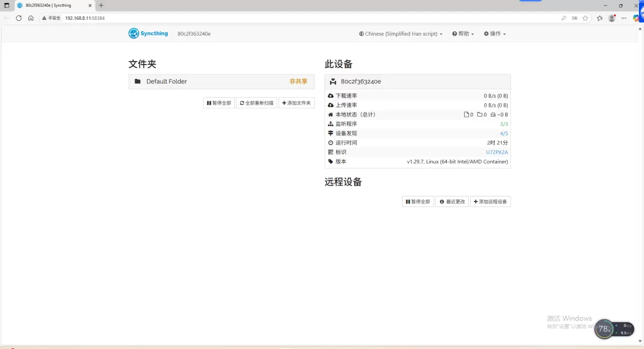Open 最近更改 recent changes
The width and height of the screenshot is (644, 349).
[x=452, y=202]
